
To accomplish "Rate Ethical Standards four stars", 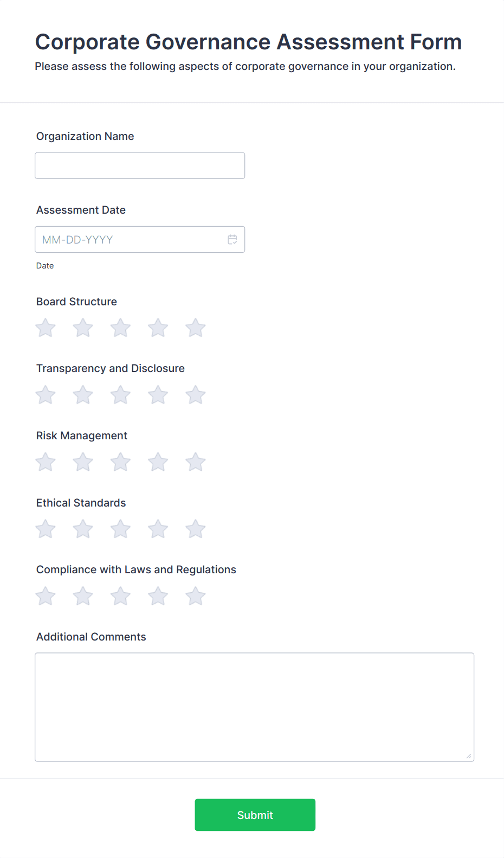I will click(x=158, y=529).
